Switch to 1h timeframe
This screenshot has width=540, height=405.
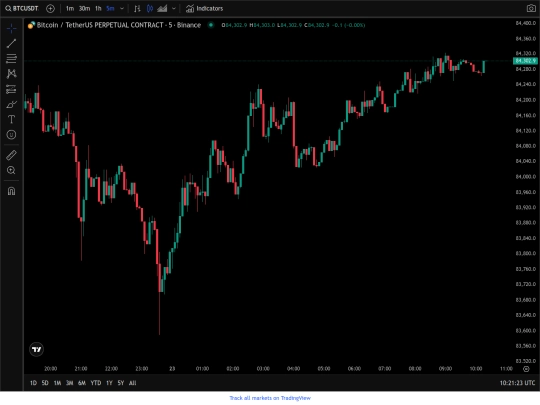[98, 8]
